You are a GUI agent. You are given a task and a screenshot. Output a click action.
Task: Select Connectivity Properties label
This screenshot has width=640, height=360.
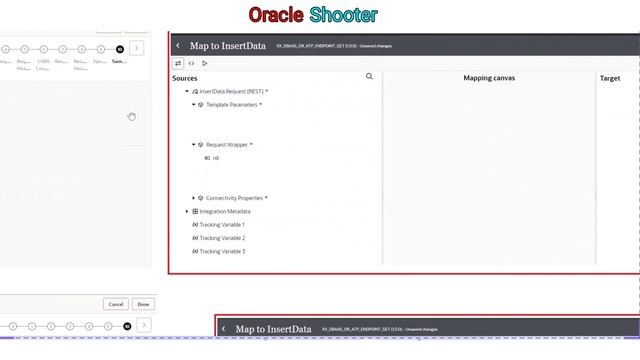coord(234,198)
